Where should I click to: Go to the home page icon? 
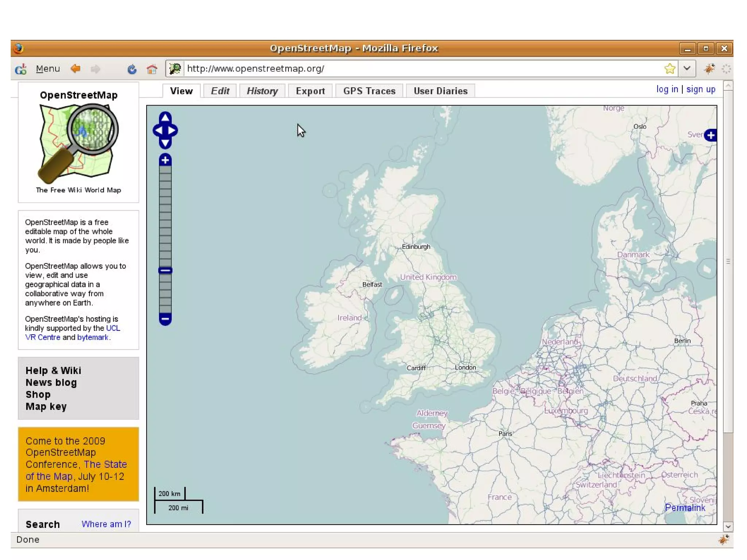152,69
